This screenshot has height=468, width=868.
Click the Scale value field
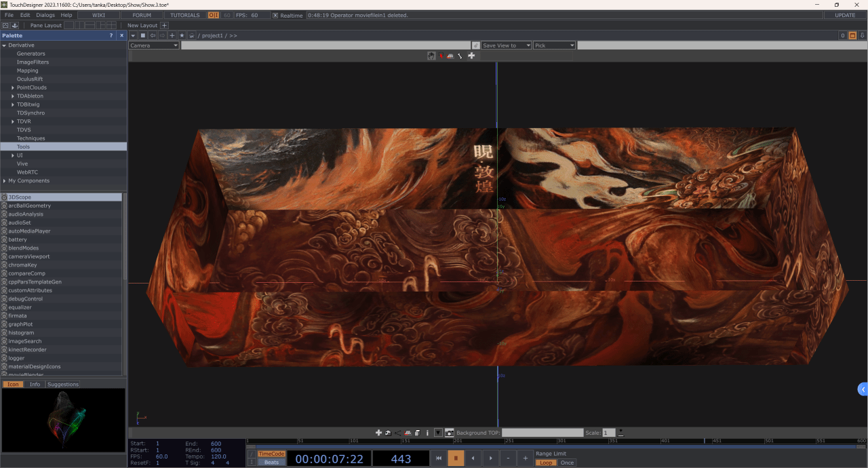609,433
